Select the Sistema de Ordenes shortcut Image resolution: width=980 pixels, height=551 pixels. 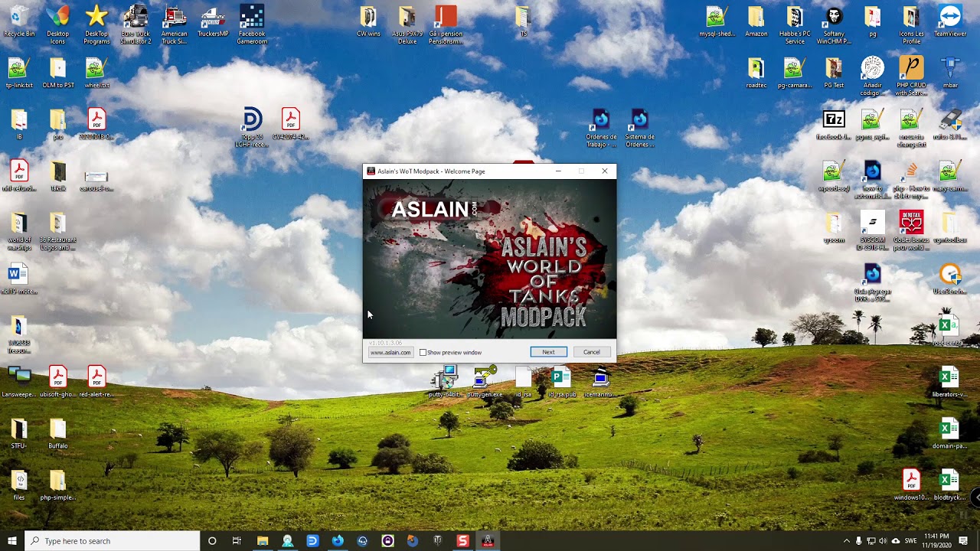[x=639, y=128]
